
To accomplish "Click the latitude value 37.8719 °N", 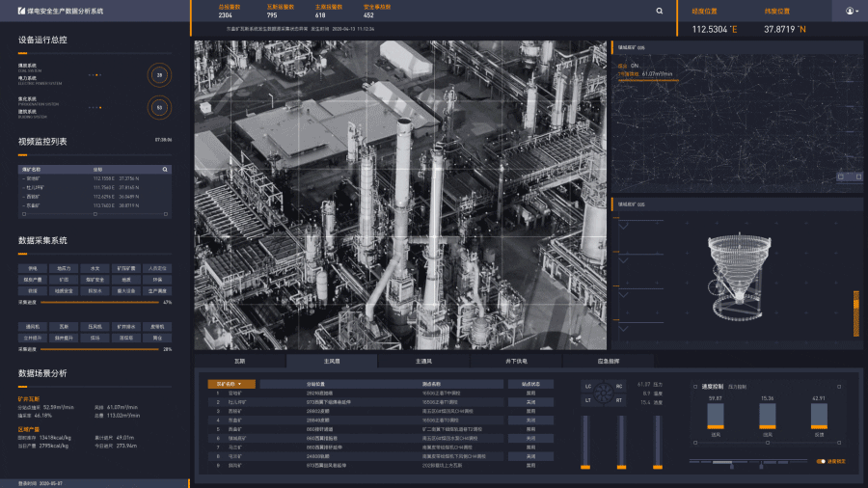I will click(784, 29).
